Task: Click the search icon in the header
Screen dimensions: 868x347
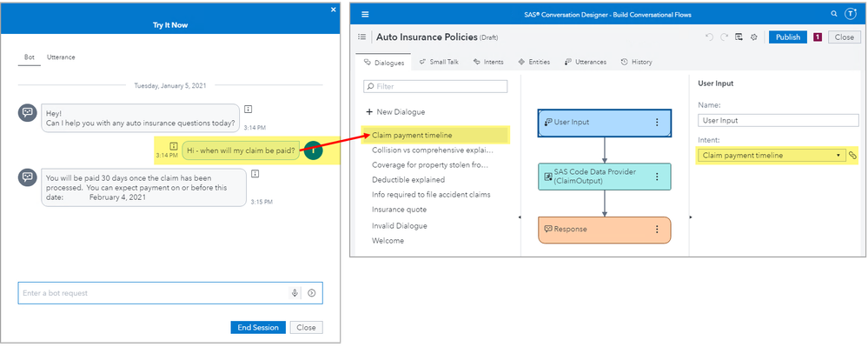Action: [x=834, y=14]
